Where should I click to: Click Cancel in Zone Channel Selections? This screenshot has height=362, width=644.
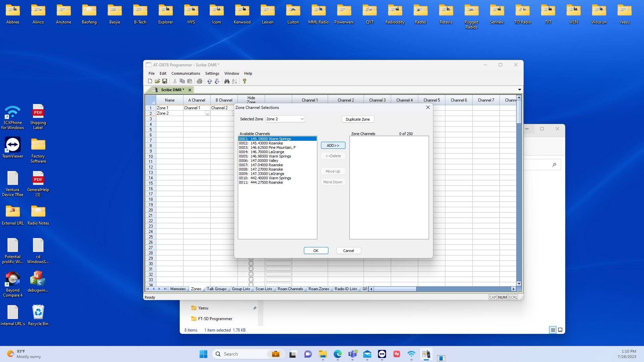[349, 251]
